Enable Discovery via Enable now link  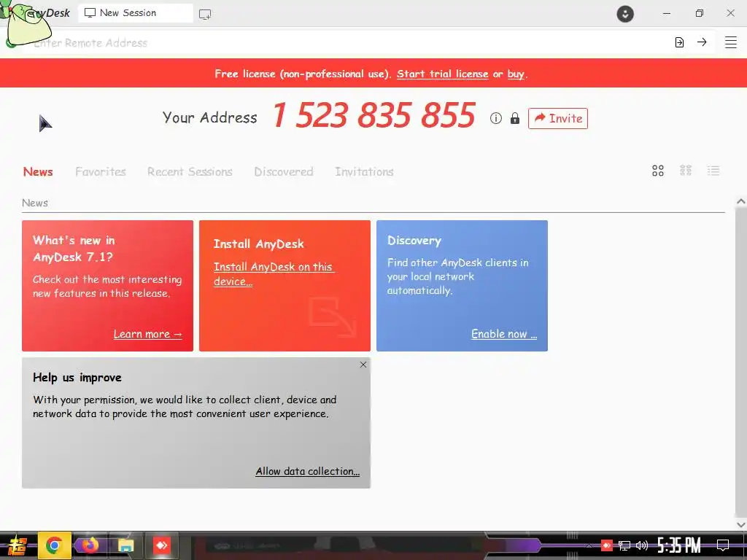point(504,334)
